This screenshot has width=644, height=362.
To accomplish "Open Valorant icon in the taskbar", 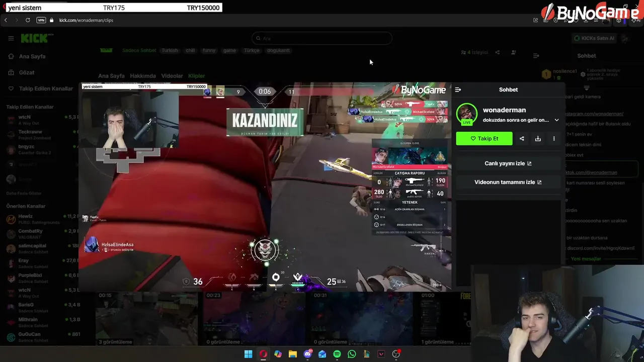I will click(x=381, y=354).
